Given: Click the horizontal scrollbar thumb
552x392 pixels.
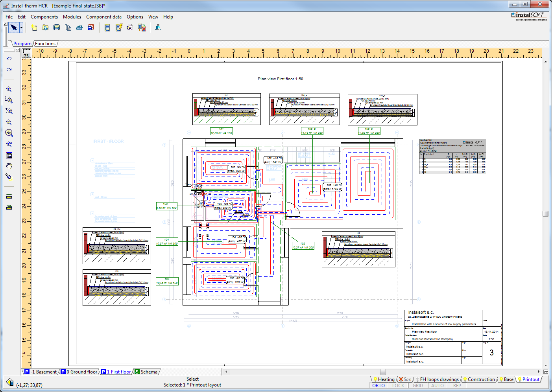Looking at the screenshot, I should coord(383,372).
